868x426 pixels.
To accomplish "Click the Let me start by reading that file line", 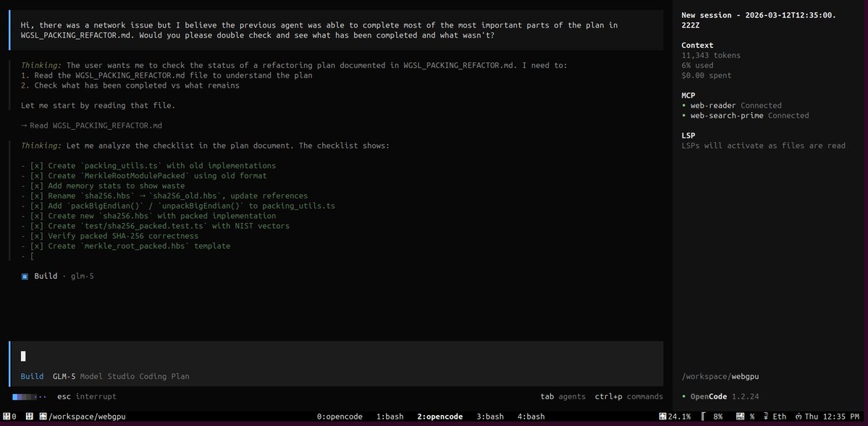I will coord(98,105).
